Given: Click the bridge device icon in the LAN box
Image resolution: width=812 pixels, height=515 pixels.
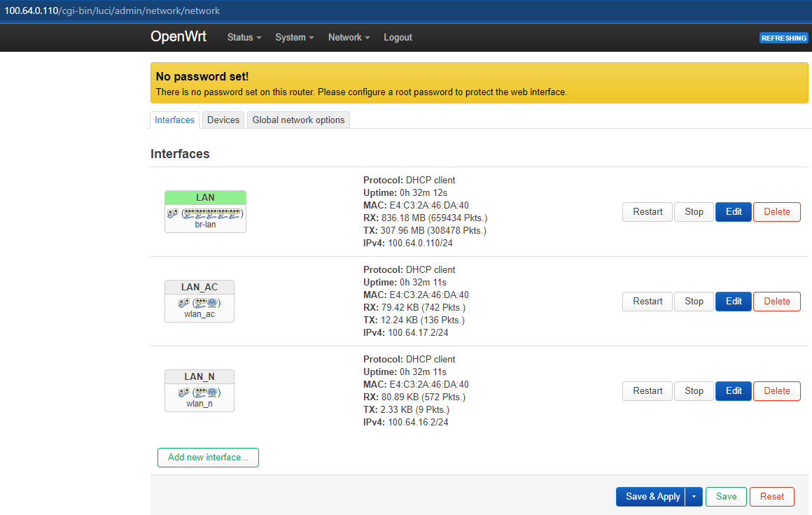Looking at the screenshot, I should (172, 213).
